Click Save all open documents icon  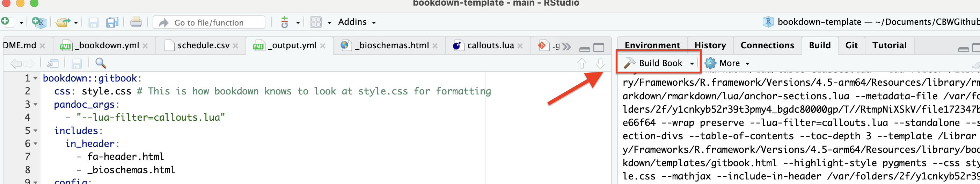112,22
